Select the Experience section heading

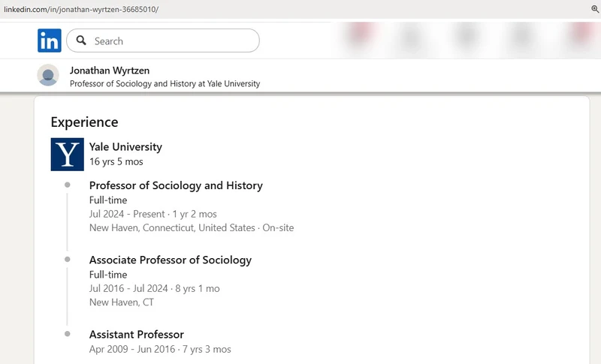click(x=84, y=122)
